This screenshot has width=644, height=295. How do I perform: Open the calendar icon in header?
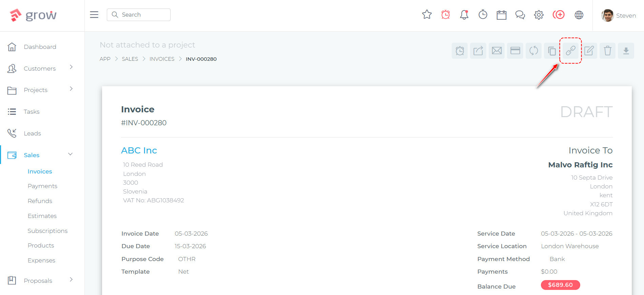[501, 15]
